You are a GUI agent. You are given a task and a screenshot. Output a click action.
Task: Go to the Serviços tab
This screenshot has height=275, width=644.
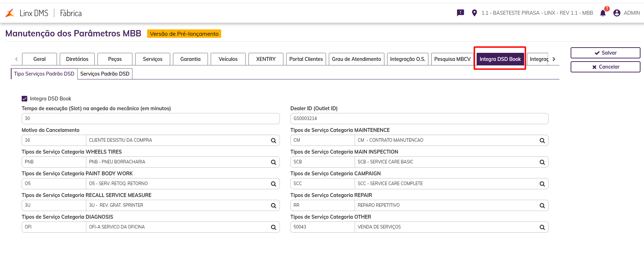pos(153,59)
